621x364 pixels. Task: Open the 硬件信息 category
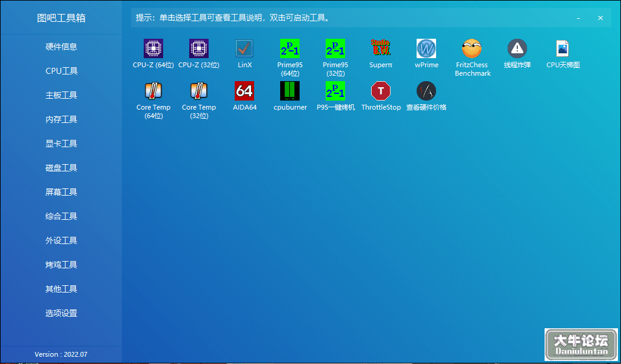coord(61,47)
